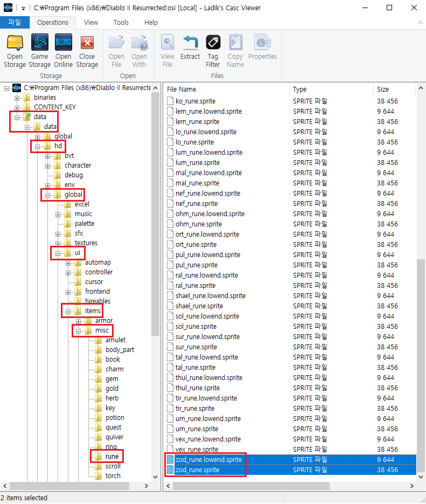Switch to the View tab
This screenshot has height=504, width=426.
(91, 23)
